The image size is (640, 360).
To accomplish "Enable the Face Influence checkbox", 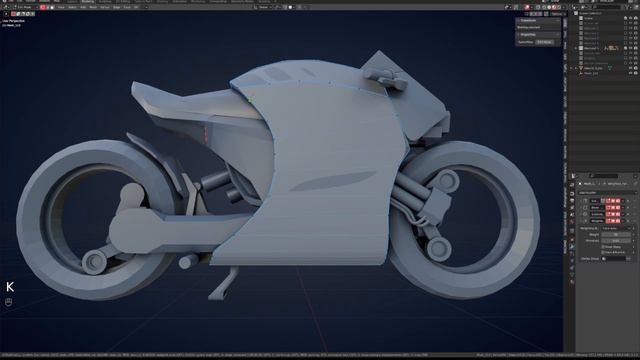I will pos(603,252).
